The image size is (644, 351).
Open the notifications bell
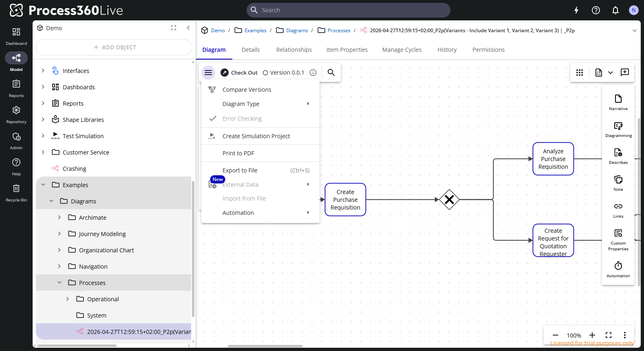pos(615,10)
